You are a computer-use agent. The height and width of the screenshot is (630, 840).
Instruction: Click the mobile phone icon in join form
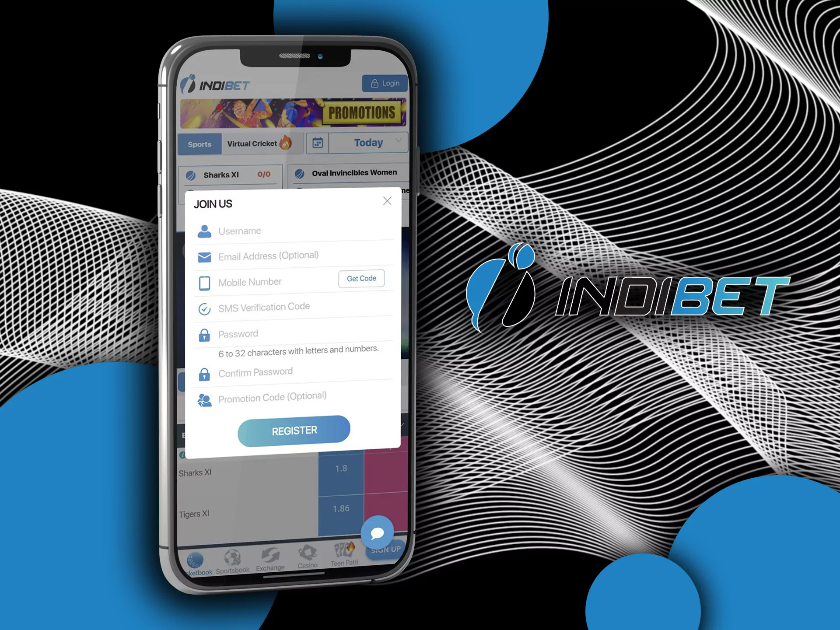[x=204, y=297]
